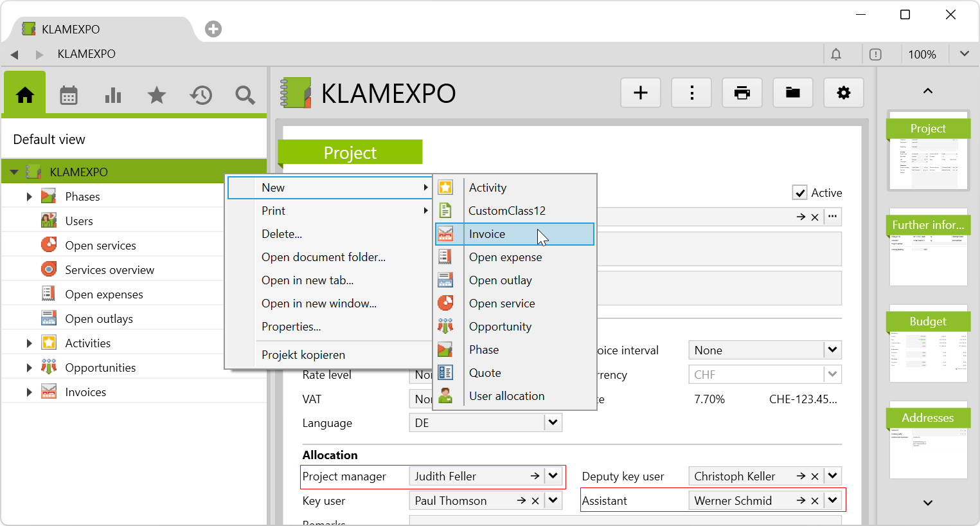Screen dimensions: 980x526
Task: Open the bar chart reports icon
Action: [113, 95]
